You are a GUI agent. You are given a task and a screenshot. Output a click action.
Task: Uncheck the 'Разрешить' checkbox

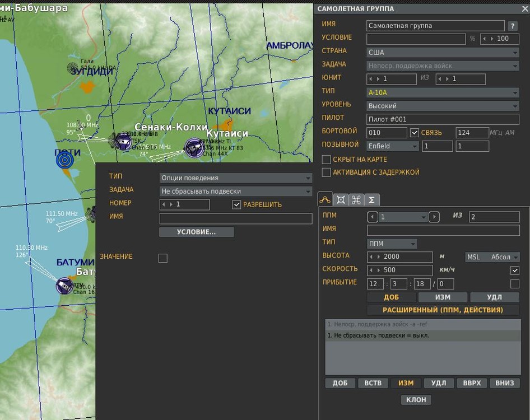[236, 205]
